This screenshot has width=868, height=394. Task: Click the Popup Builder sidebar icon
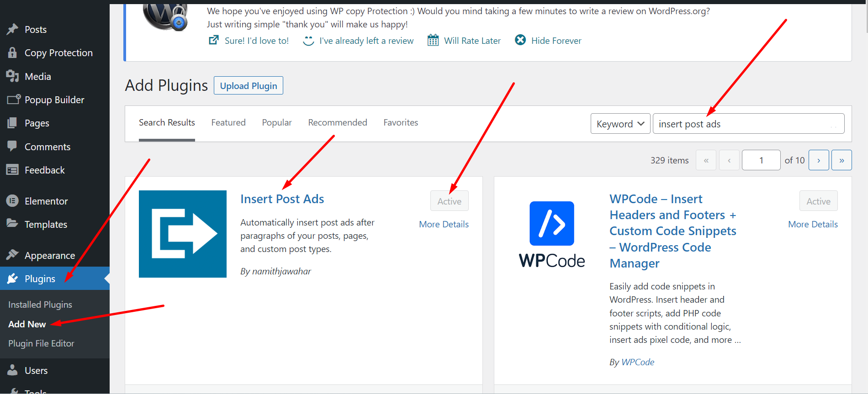(13, 100)
